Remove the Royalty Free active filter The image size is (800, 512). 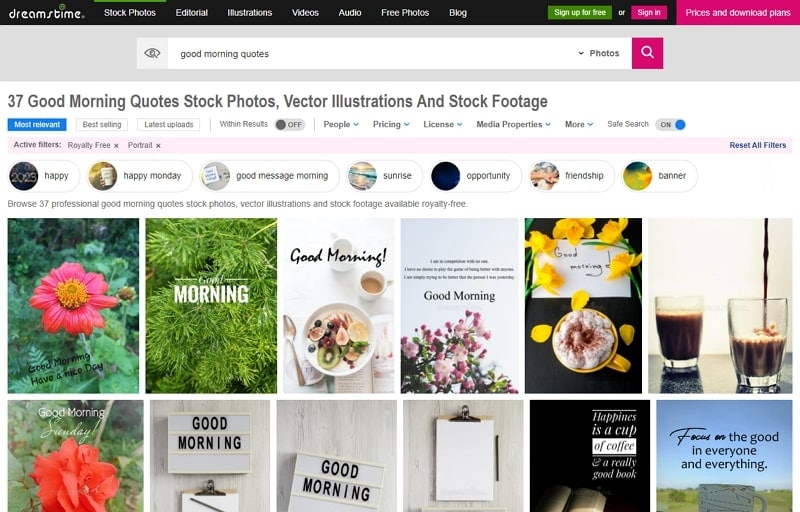(116, 146)
